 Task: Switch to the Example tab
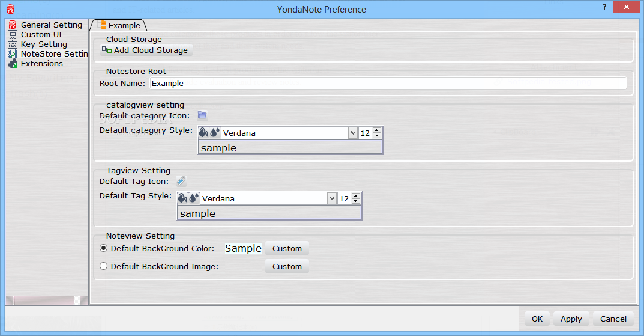click(119, 25)
